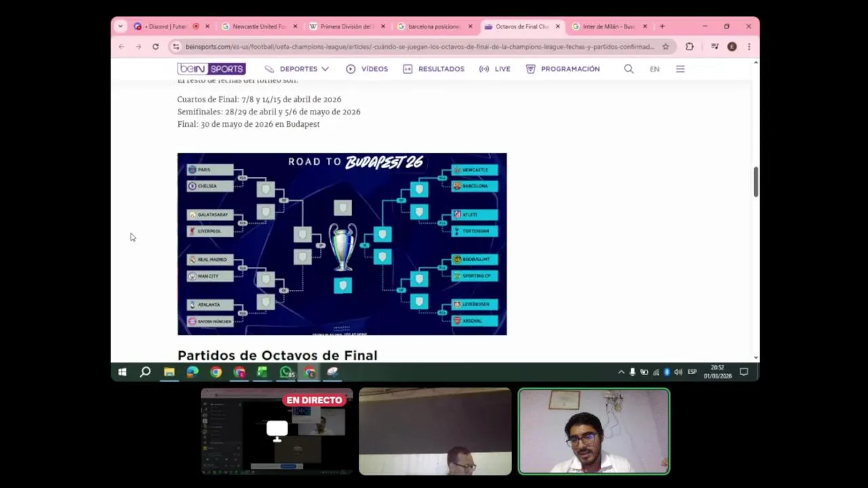Viewport: 868px width, 488px height.
Task: Click the ESP keyboard language indicator
Action: [692, 372]
